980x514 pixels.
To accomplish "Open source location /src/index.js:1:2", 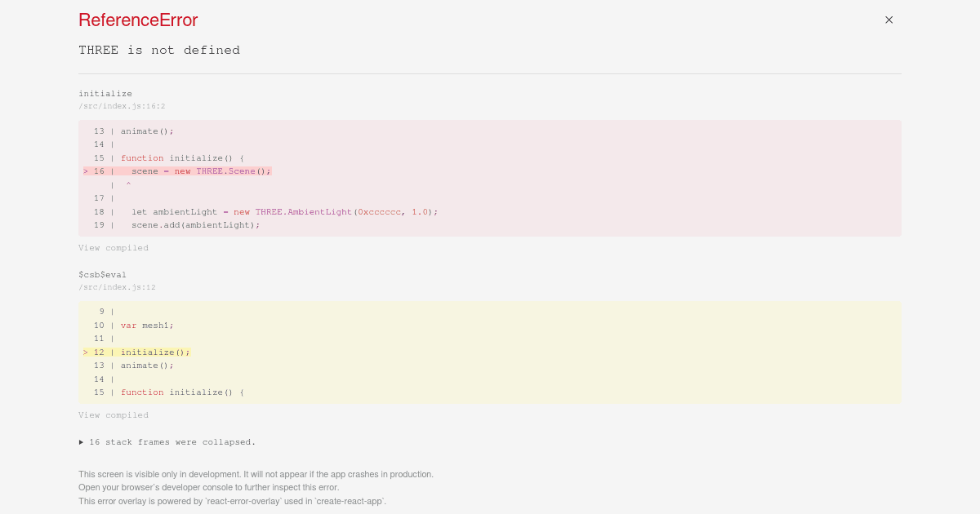I will click(117, 286).
